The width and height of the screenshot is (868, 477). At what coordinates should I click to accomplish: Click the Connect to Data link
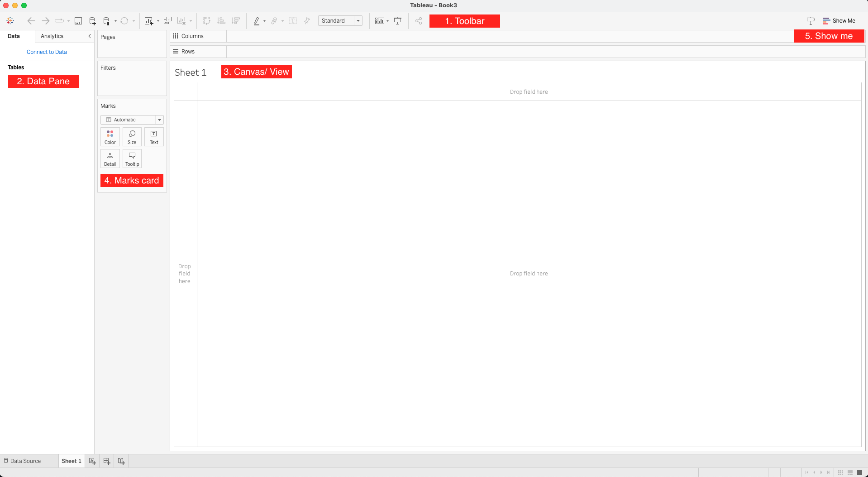click(47, 52)
